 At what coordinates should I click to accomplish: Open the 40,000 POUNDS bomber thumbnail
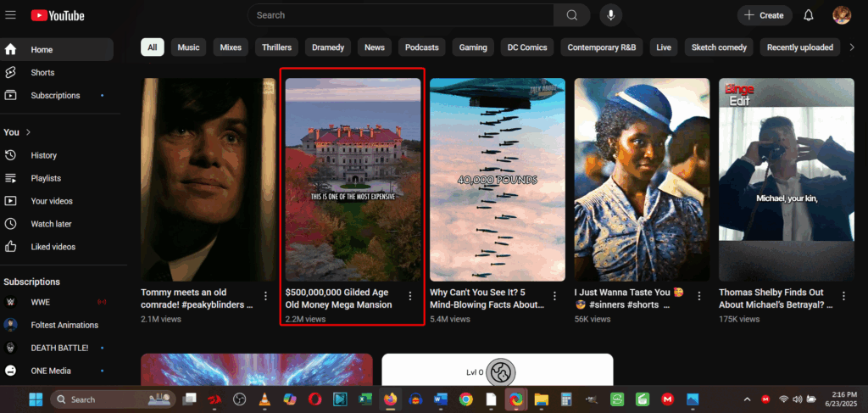pos(498,180)
